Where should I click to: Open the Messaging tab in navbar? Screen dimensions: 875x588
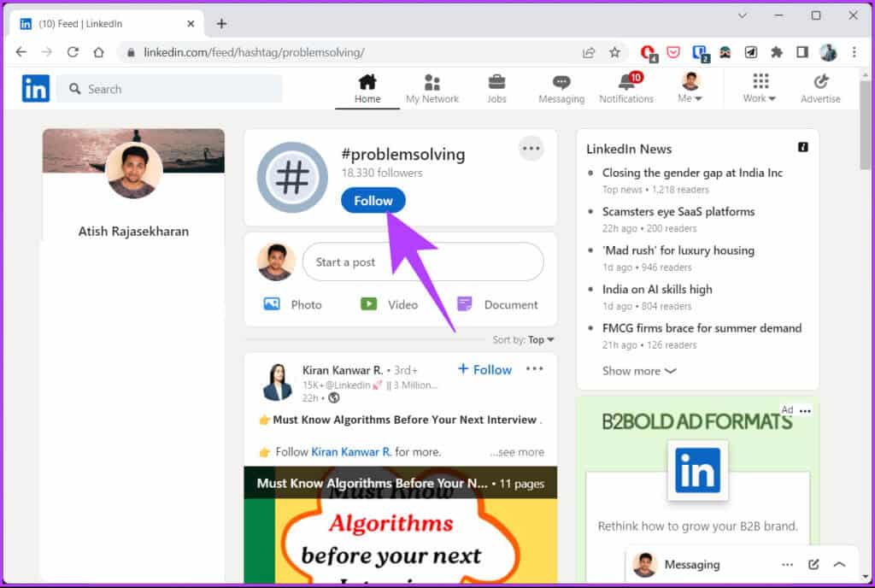561,89
